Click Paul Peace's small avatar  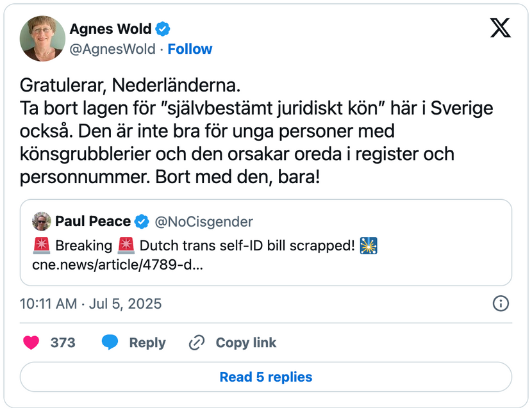42,222
